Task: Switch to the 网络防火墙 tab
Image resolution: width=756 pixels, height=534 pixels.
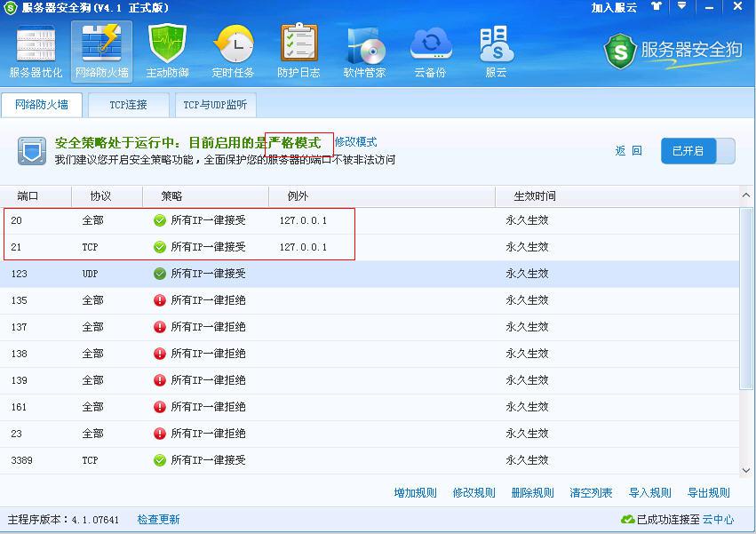Action: click(x=42, y=105)
